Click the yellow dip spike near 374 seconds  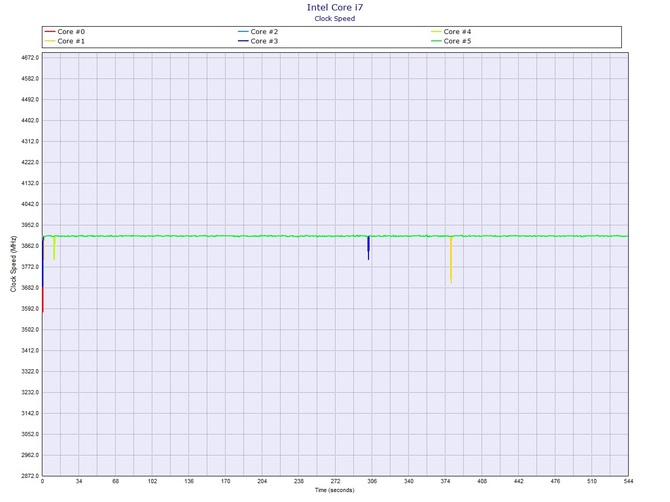[x=451, y=260]
